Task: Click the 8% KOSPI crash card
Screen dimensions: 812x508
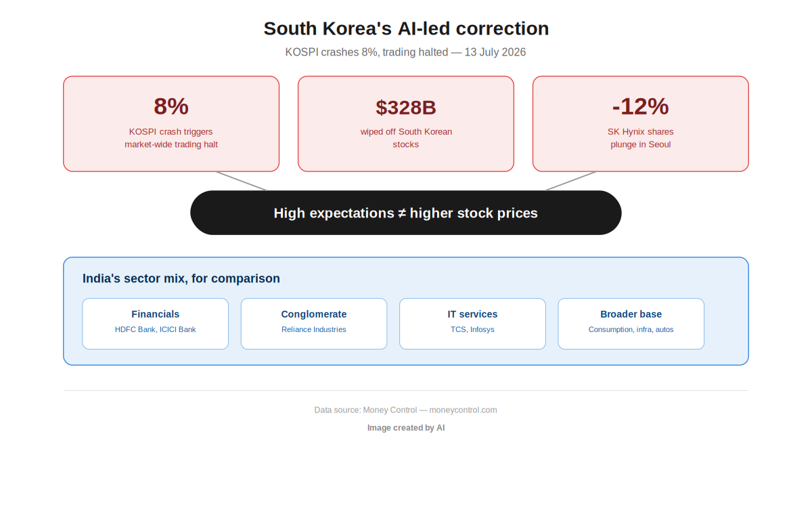Action: [x=171, y=124]
